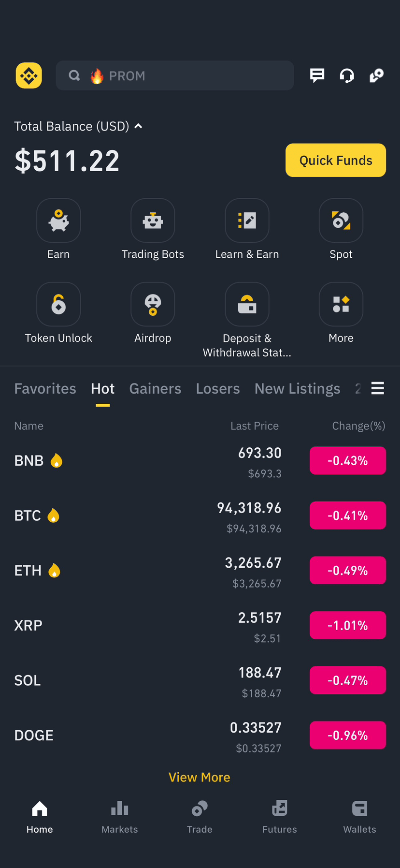The height and width of the screenshot is (868, 400).
Task: Tap the View More link
Action: 200,777
